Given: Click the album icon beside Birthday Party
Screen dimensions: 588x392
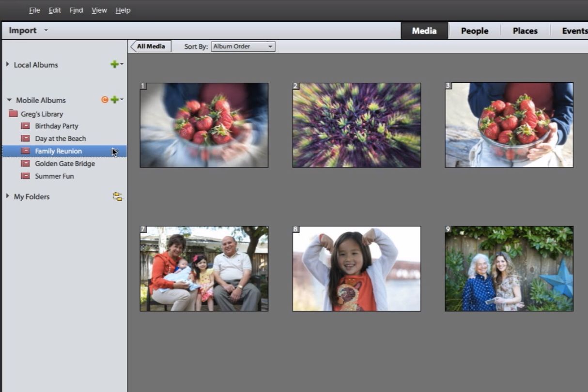Looking at the screenshot, I should click(25, 126).
